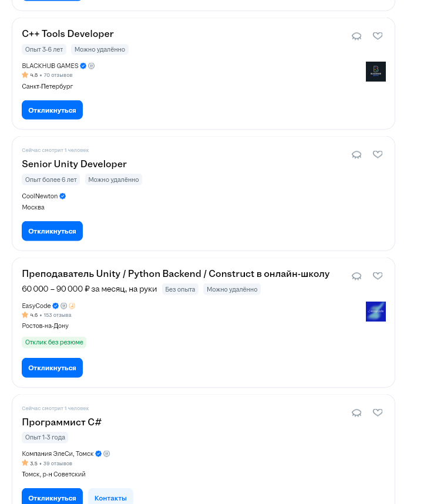
Task: Hide the Senior Unity Developer vacancy
Action: pyautogui.click(x=356, y=155)
